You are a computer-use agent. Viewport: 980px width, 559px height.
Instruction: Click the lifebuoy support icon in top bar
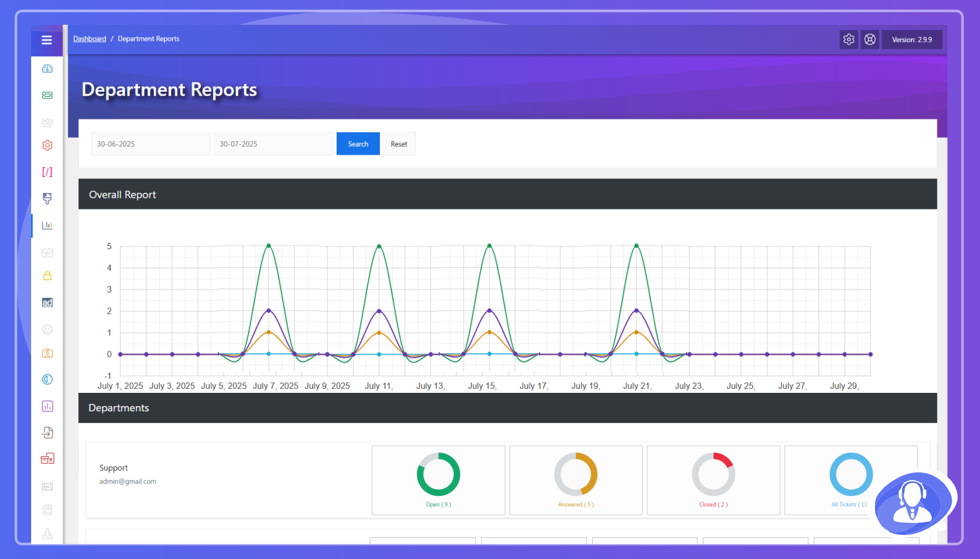click(x=870, y=39)
